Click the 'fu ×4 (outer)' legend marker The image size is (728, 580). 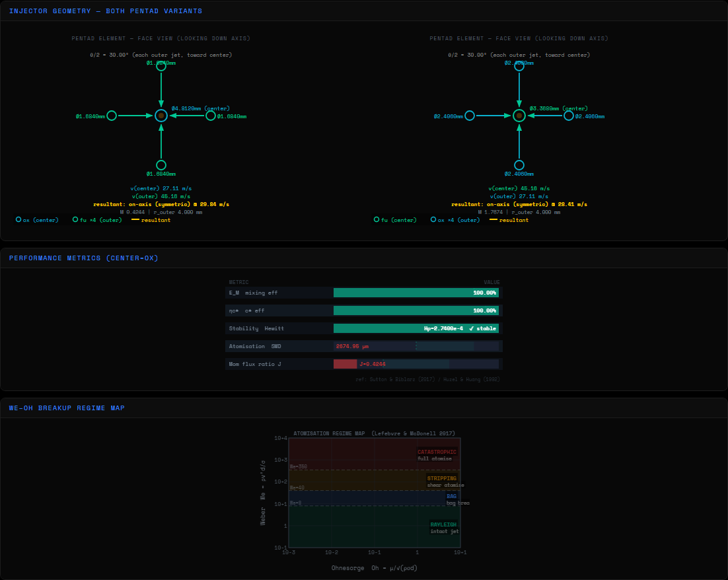click(x=75, y=219)
